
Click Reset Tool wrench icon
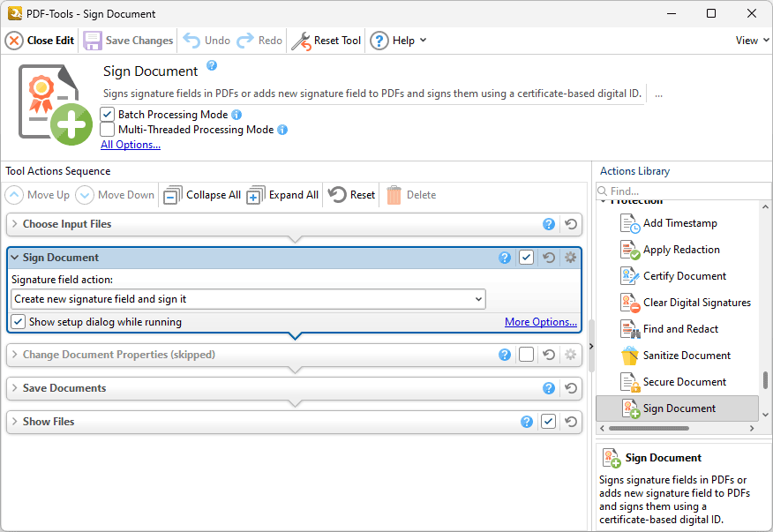pyautogui.click(x=301, y=41)
